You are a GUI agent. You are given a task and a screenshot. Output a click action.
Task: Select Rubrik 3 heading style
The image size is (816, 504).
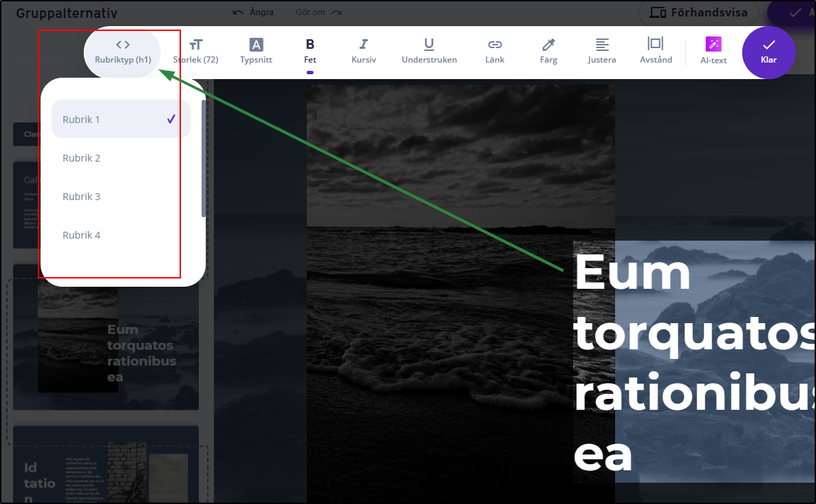pyautogui.click(x=82, y=196)
